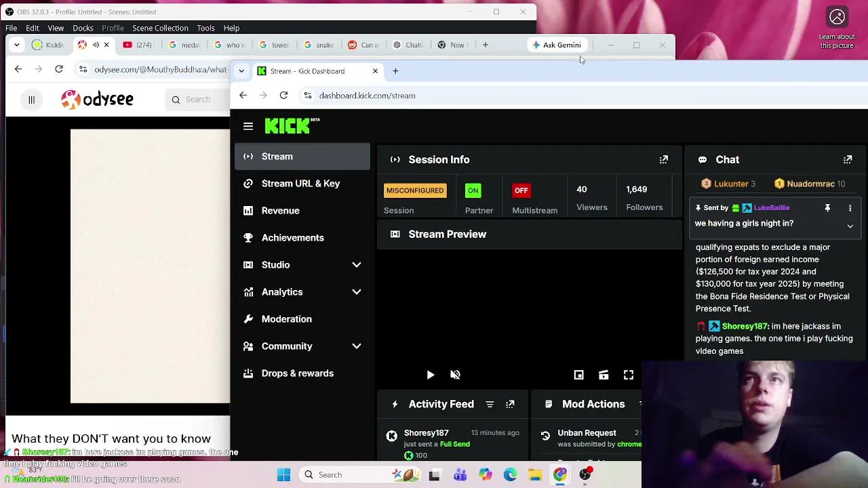Open picture-in-picture for the stream preview
Image resolution: width=868 pixels, height=488 pixels.
(578, 375)
